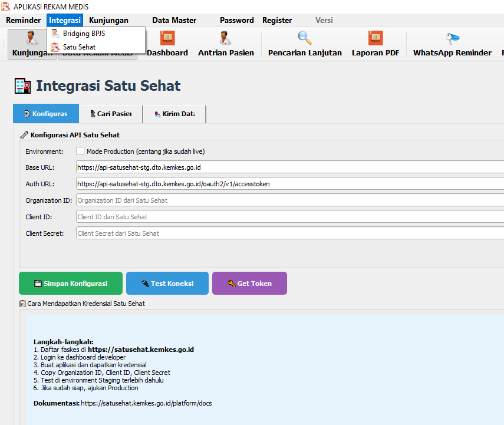The image size is (504, 425).
Task: Click 'Copy Organization ID, Client ID, Client Secret' text
Action: [x=106, y=373]
